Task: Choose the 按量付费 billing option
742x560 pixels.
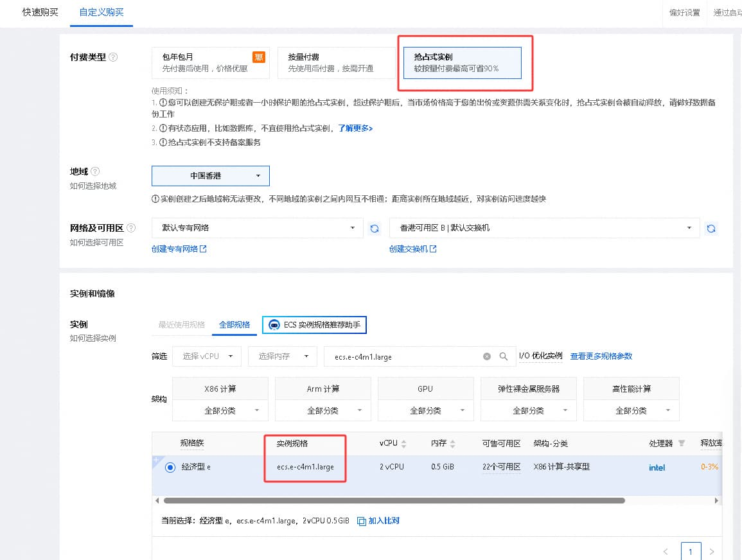Action: pyautogui.click(x=337, y=62)
